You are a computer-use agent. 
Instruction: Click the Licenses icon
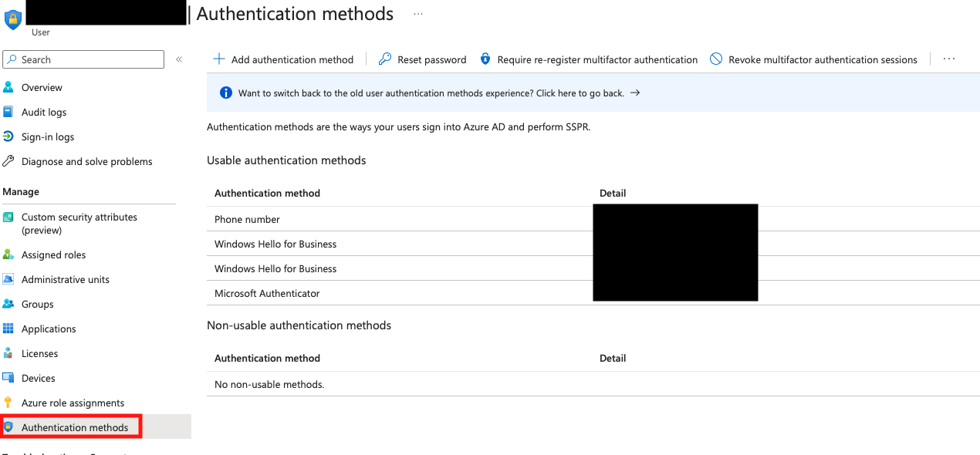coord(8,353)
